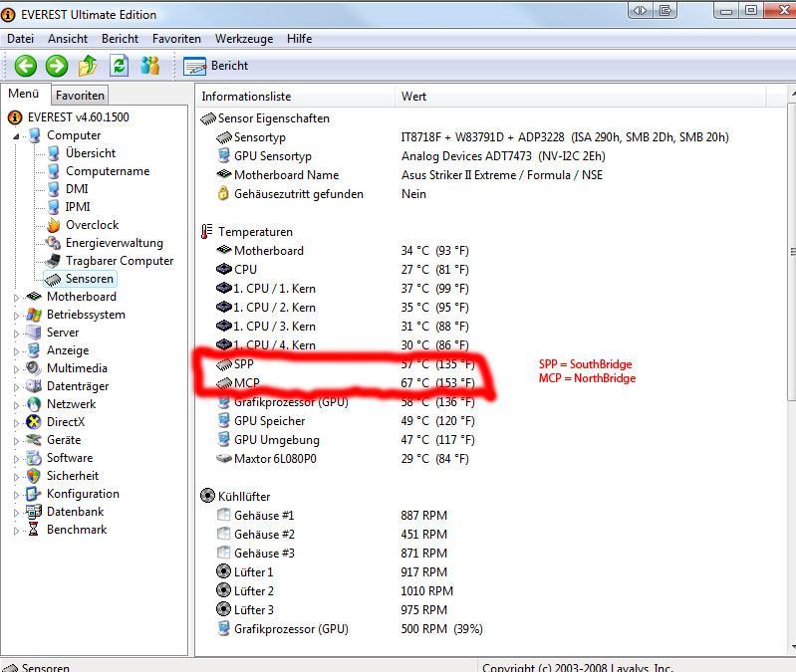The width and height of the screenshot is (796, 672).
Task: Select the GPU Speicher temperature row
Action: (x=346, y=421)
